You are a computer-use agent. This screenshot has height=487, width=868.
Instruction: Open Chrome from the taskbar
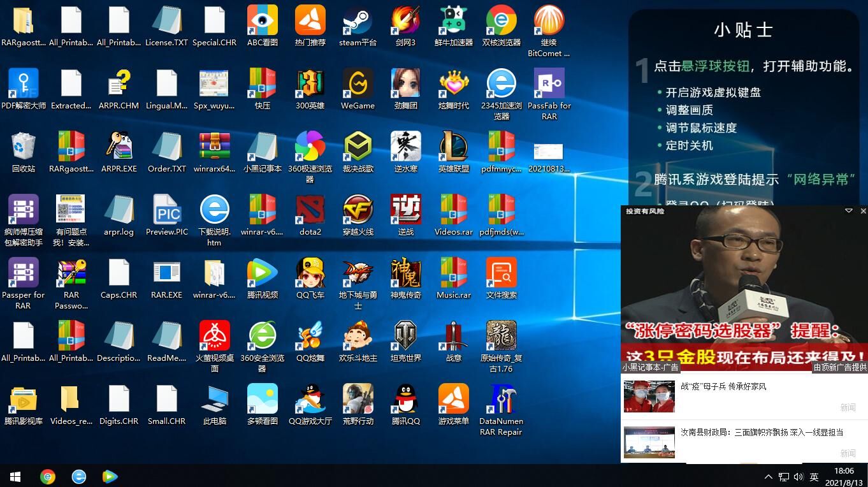(x=48, y=476)
